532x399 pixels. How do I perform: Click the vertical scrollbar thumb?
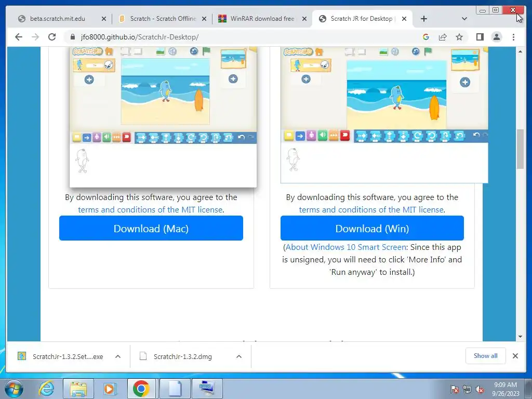pos(520,149)
